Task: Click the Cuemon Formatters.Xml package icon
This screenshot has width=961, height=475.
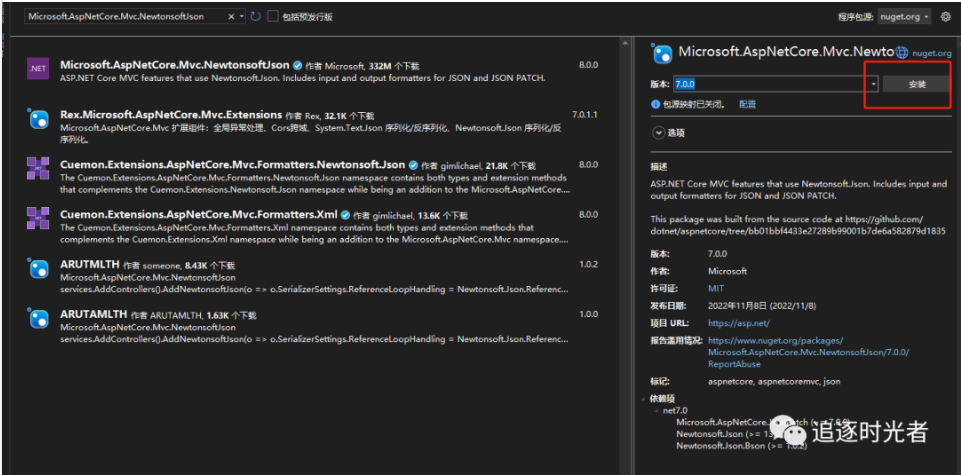Action: click(x=38, y=218)
